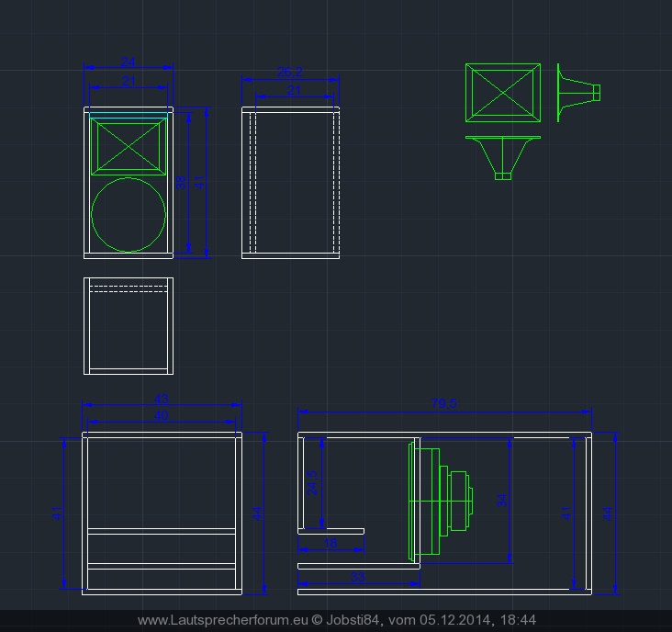The height and width of the screenshot is (632, 672).
Task: Click the 18 horizontal dimension label
Action: [x=330, y=545]
